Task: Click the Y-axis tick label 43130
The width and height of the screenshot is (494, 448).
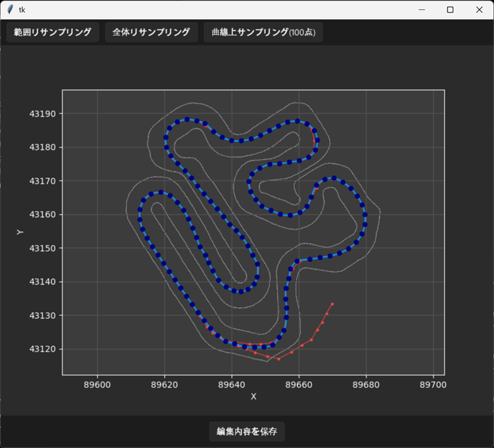Action: pyautogui.click(x=42, y=315)
